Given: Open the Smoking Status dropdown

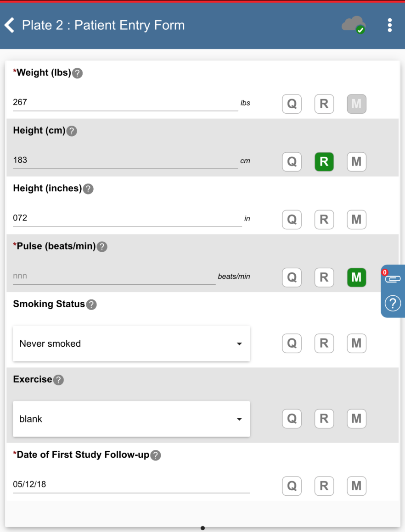Looking at the screenshot, I should pos(131,344).
